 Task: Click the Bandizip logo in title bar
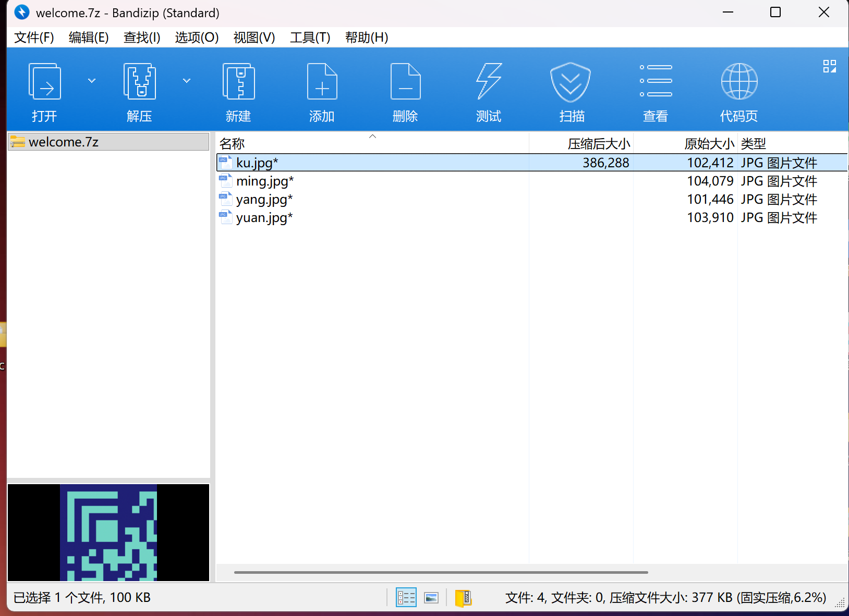tap(22, 12)
